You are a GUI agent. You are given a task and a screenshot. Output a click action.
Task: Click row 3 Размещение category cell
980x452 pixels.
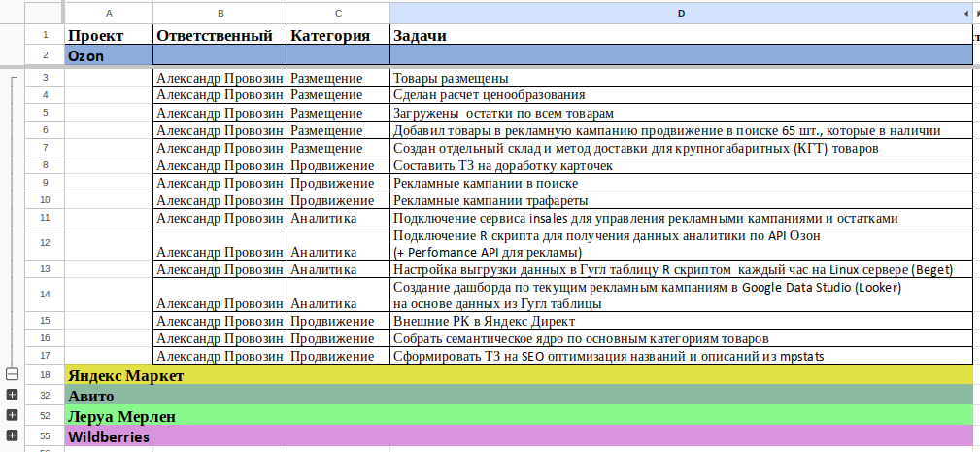[x=338, y=78]
